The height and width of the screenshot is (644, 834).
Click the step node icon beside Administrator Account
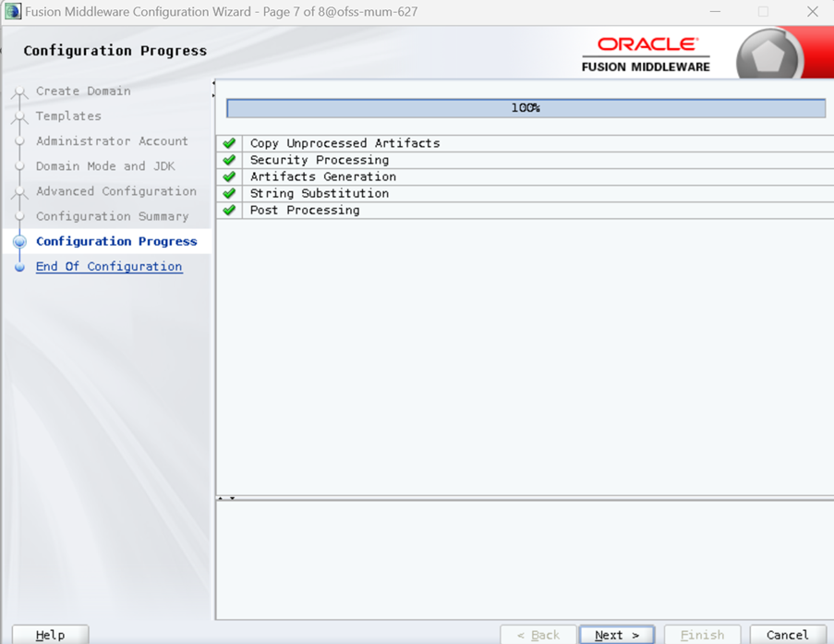(x=19, y=141)
